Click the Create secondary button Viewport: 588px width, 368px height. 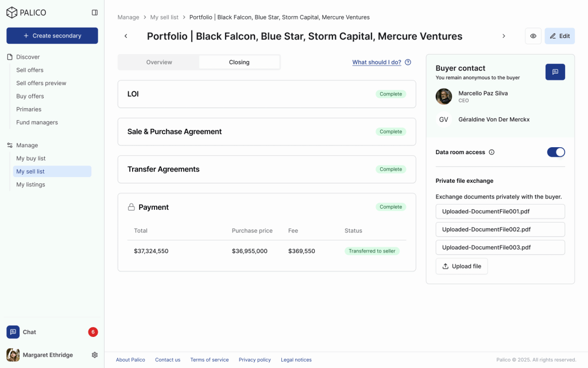click(x=52, y=36)
